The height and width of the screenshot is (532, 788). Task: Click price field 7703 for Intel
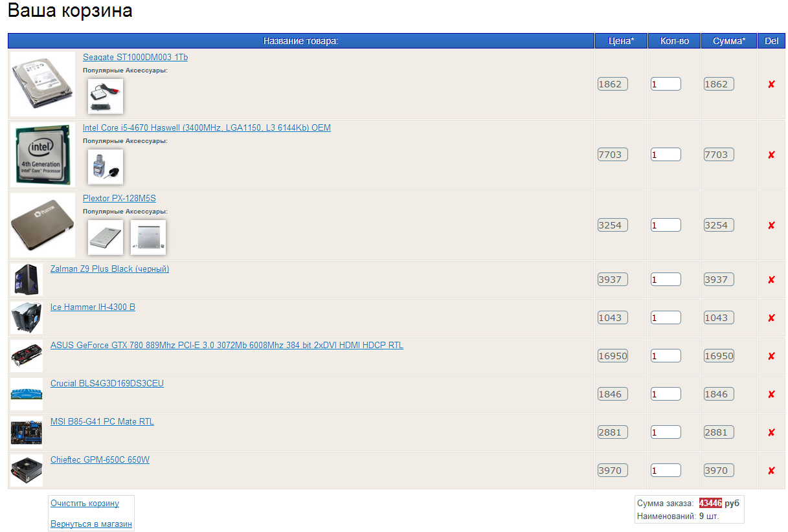[x=613, y=155]
